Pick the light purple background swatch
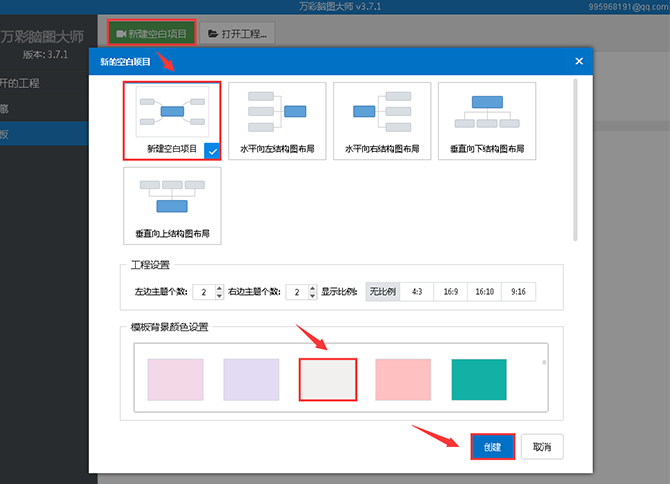Screen dimensions: 670x484 (x=251, y=380)
